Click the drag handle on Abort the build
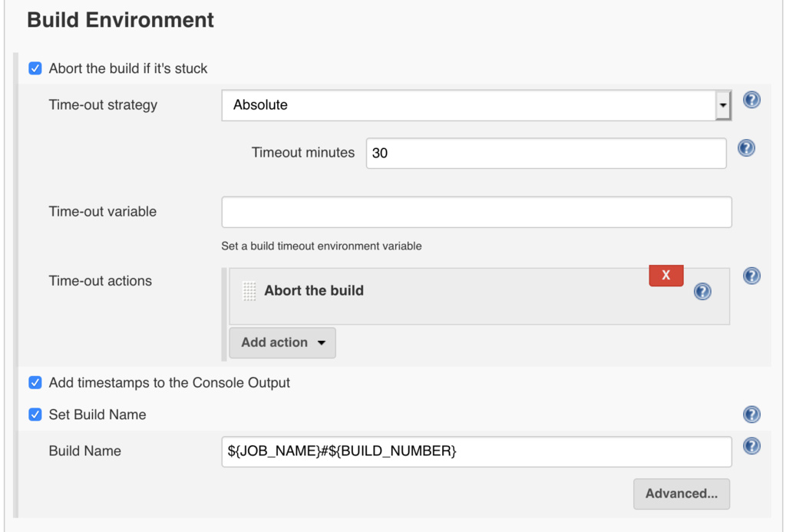 pos(249,291)
